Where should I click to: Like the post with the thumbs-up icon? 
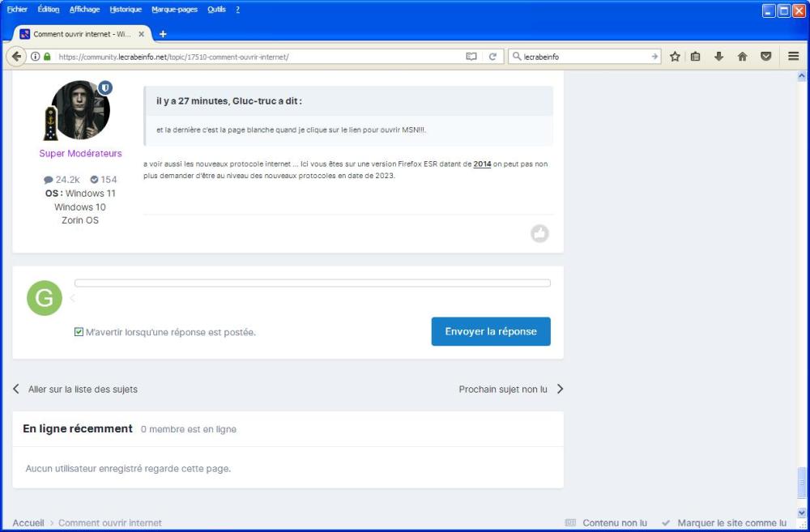point(539,234)
